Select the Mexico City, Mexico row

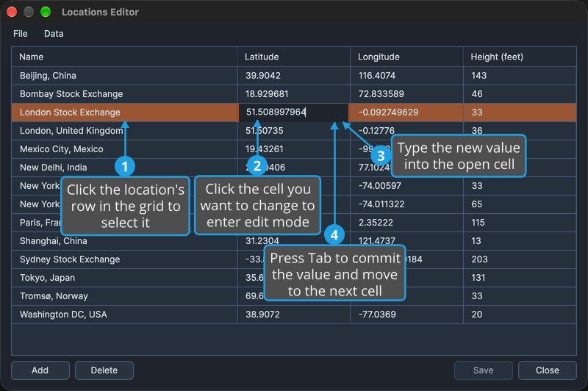[x=293, y=149]
